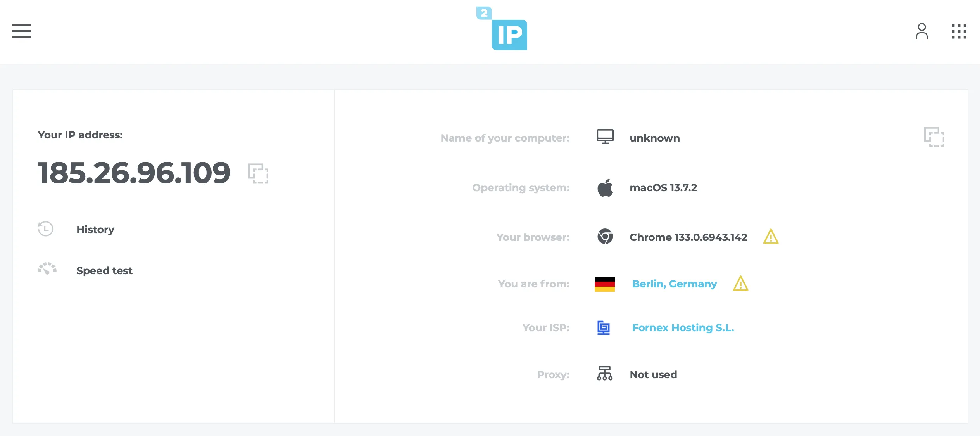980x436 pixels.
Task: Click the Operating system label
Action: (521, 188)
